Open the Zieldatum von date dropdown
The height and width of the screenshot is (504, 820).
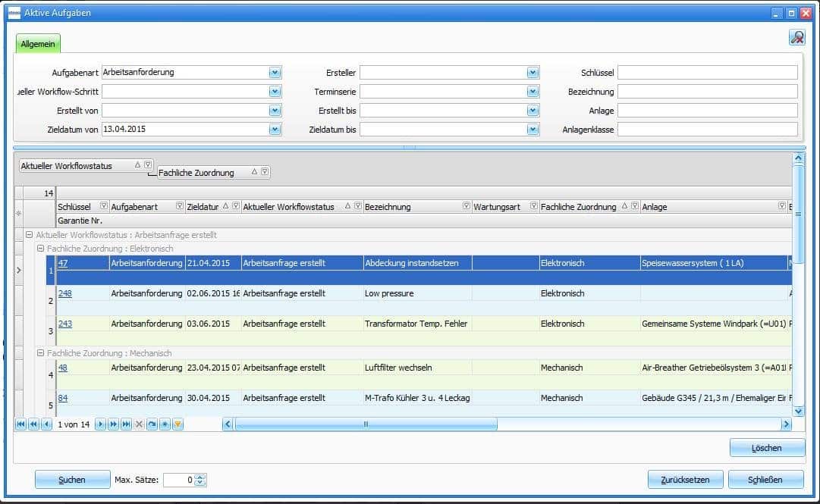click(x=275, y=129)
